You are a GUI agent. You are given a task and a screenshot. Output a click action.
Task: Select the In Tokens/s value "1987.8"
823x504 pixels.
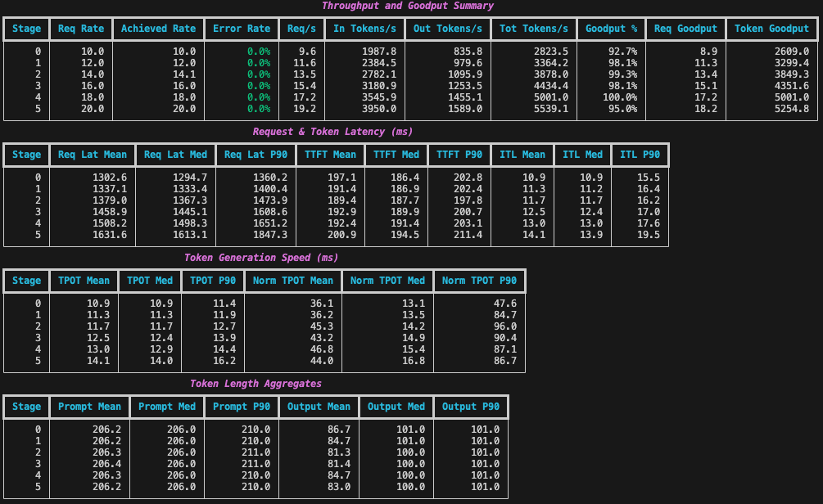click(x=379, y=52)
